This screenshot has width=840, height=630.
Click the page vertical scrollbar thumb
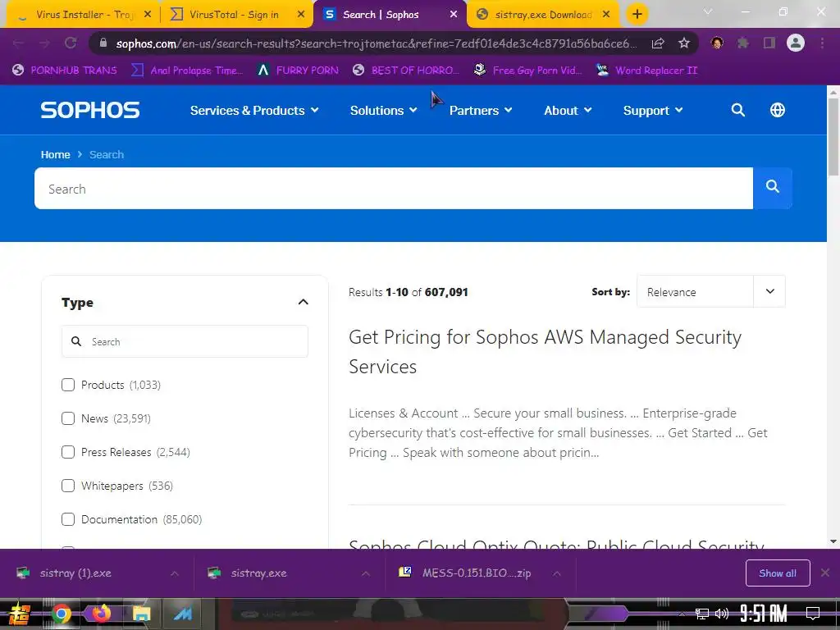coord(833,137)
